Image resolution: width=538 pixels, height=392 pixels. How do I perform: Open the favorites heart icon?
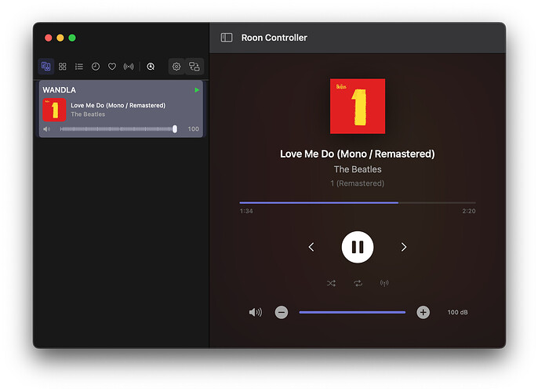pos(112,67)
